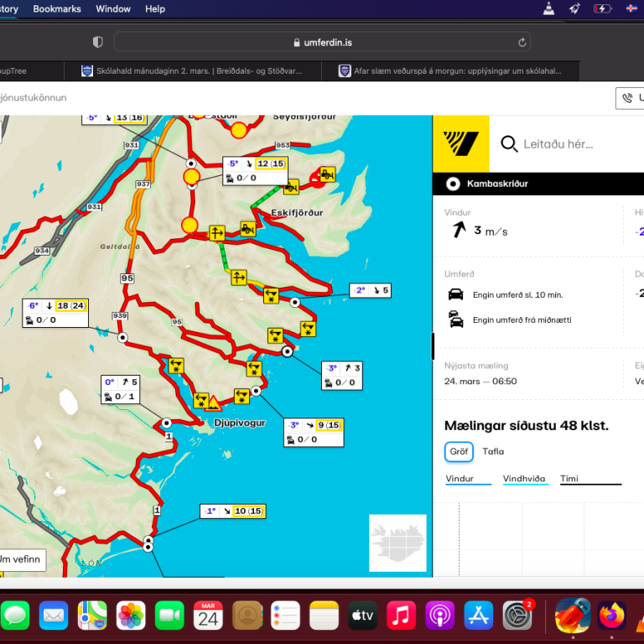This screenshot has height=644, width=644.
Task: Click the warning triangle icon near Djúpivogur
Action: (x=215, y=402)
